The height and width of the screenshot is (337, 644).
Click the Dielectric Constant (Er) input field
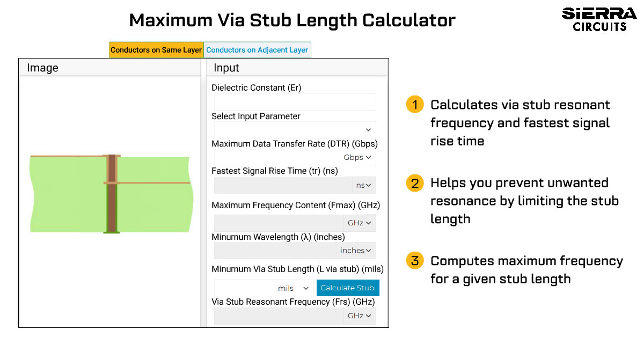point(295,102)
